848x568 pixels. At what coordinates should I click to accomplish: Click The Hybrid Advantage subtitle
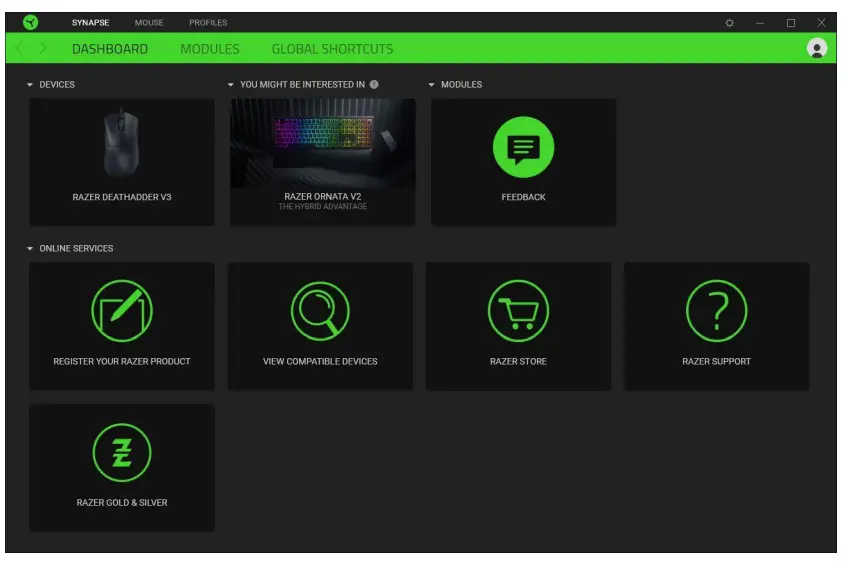tap(323, 207)
